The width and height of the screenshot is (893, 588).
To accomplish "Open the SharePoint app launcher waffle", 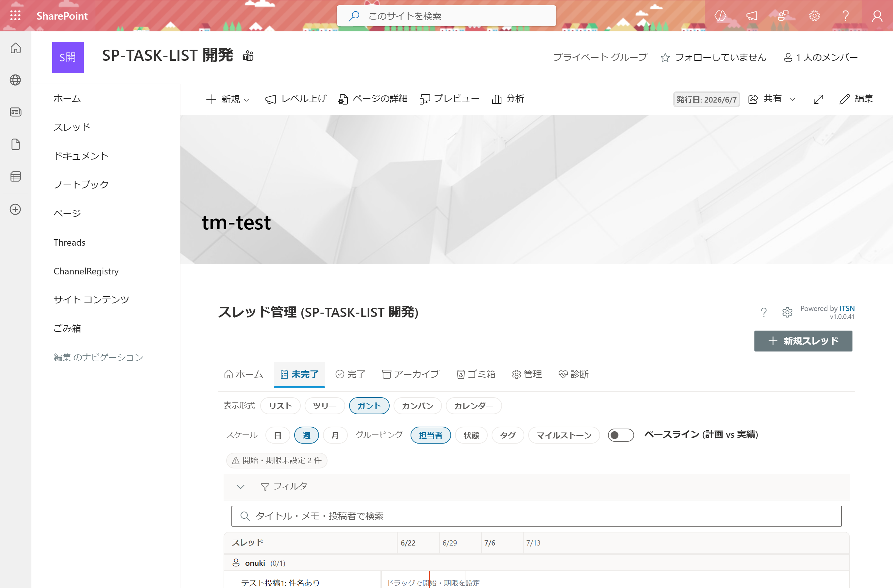I will point(15,16).
